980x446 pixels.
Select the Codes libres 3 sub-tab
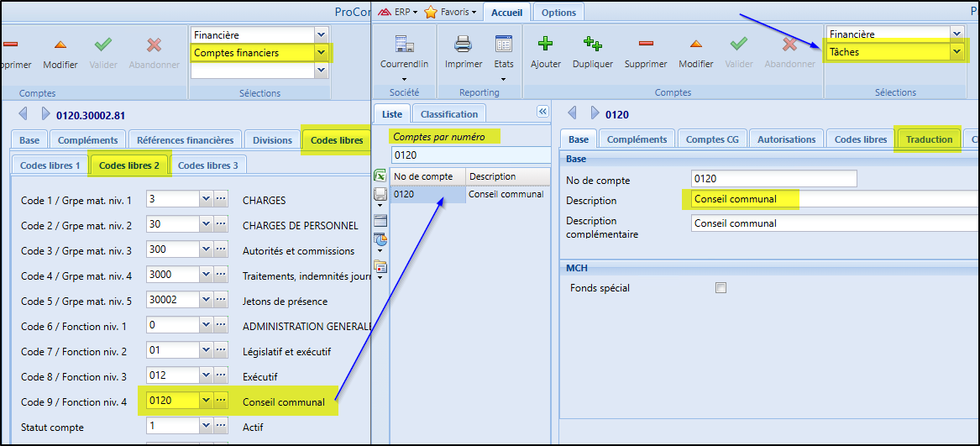click(207, 165)
